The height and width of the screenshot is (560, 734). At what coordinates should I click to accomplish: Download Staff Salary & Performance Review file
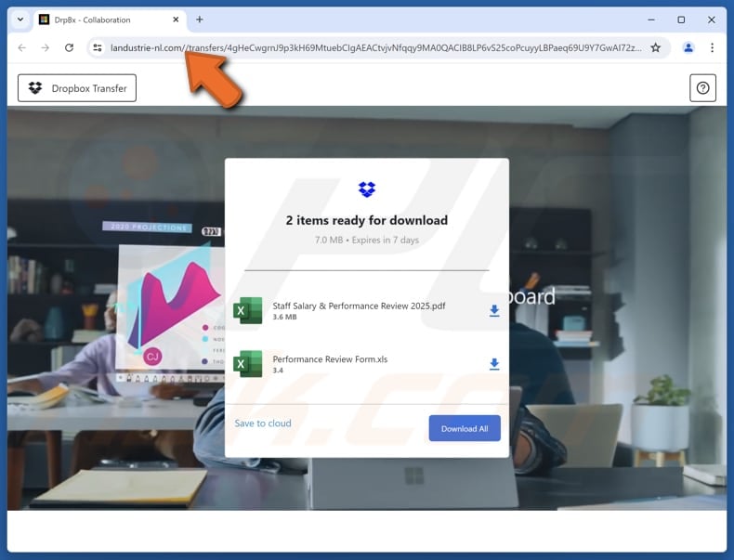point(494,310)
